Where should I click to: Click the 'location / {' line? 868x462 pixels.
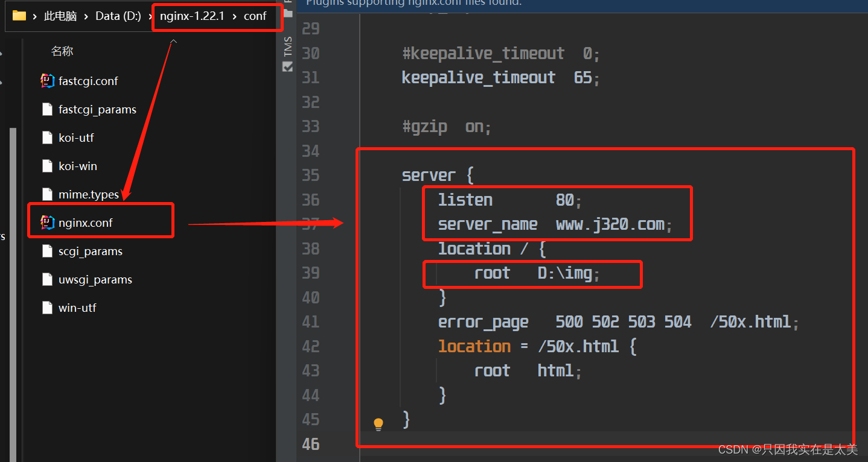point(492,248)
